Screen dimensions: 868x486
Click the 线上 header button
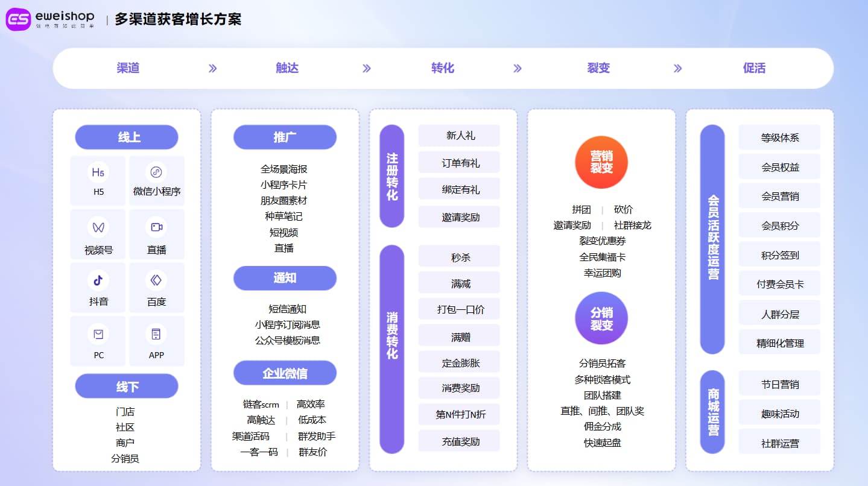click(x=127, y=137)
